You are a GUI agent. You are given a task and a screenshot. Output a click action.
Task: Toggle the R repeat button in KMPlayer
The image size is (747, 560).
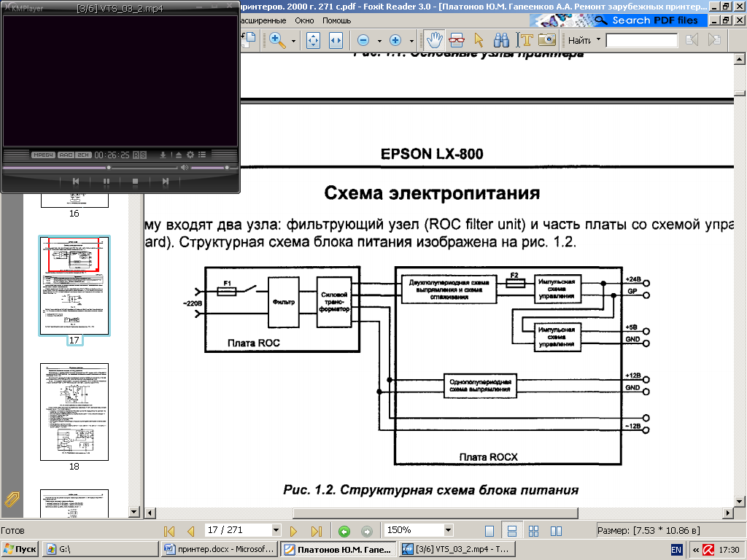coord(136,155)
